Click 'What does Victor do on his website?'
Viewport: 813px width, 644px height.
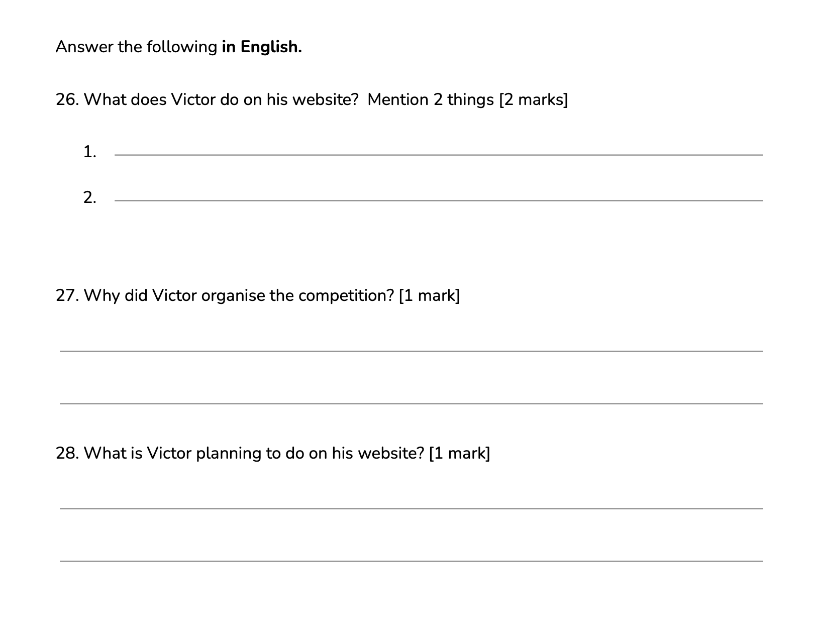point(221,99)
